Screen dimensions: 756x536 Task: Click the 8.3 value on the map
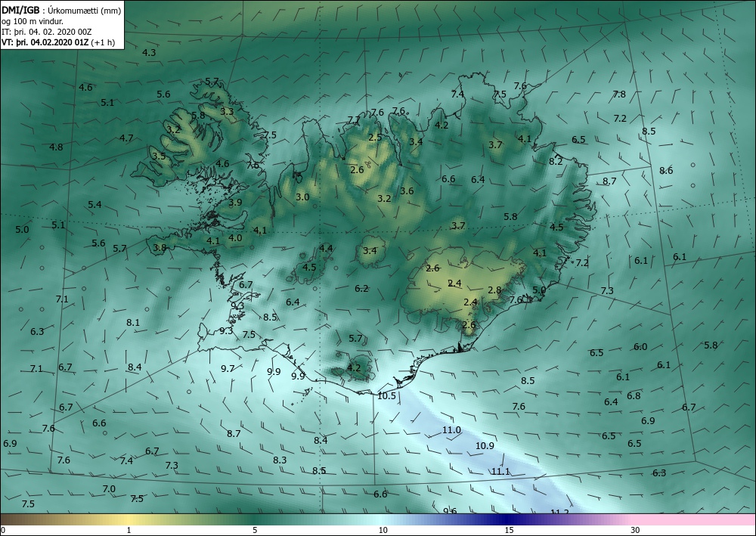point(280,460)
